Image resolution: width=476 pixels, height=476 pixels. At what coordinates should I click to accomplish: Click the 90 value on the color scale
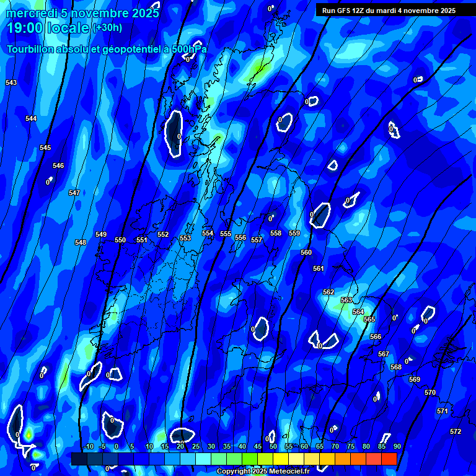tap(397, 446)
